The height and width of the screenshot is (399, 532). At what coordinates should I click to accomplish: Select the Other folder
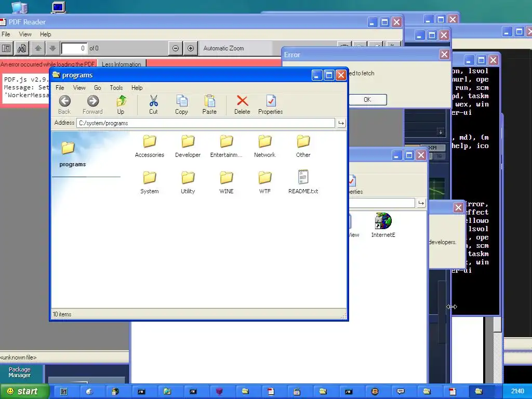pyautogui.click(x=303, y=146)
